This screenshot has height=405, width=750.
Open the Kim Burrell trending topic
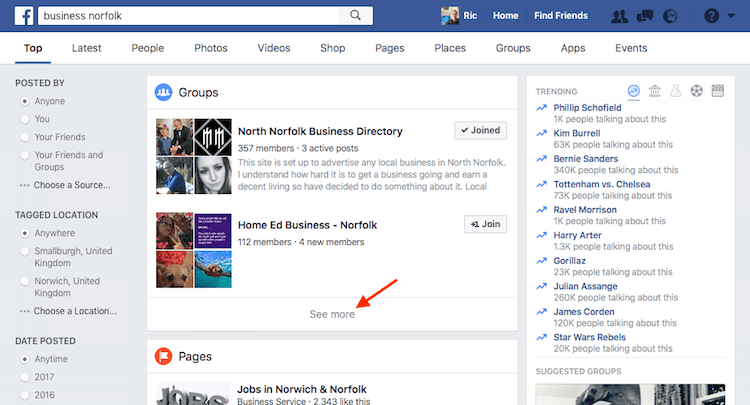[577, 133]
